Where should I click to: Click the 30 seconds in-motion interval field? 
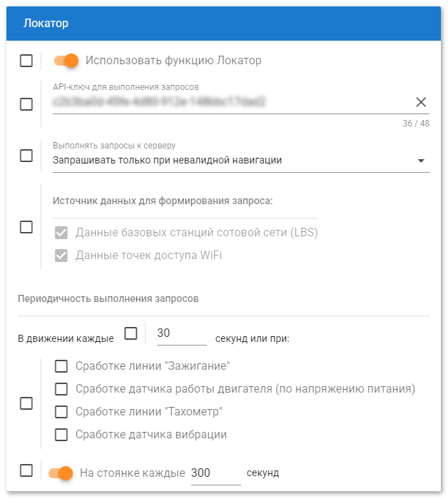point(181,333)
